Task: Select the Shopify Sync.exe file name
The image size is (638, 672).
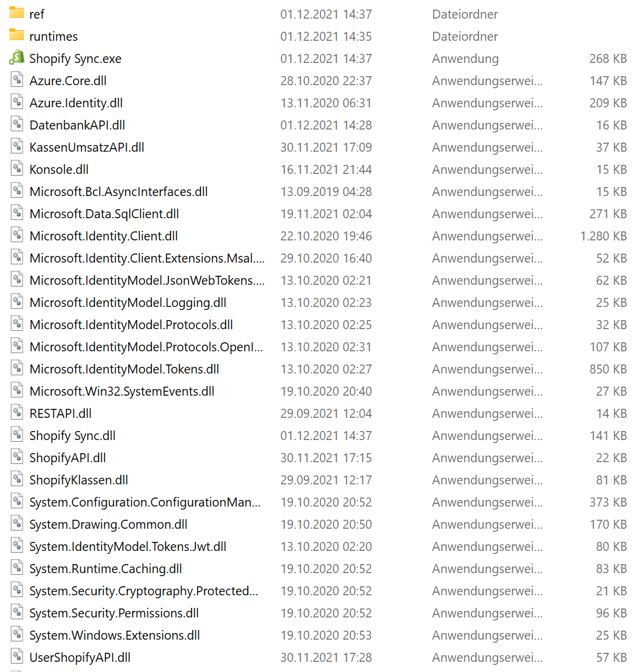Action: 75,59
